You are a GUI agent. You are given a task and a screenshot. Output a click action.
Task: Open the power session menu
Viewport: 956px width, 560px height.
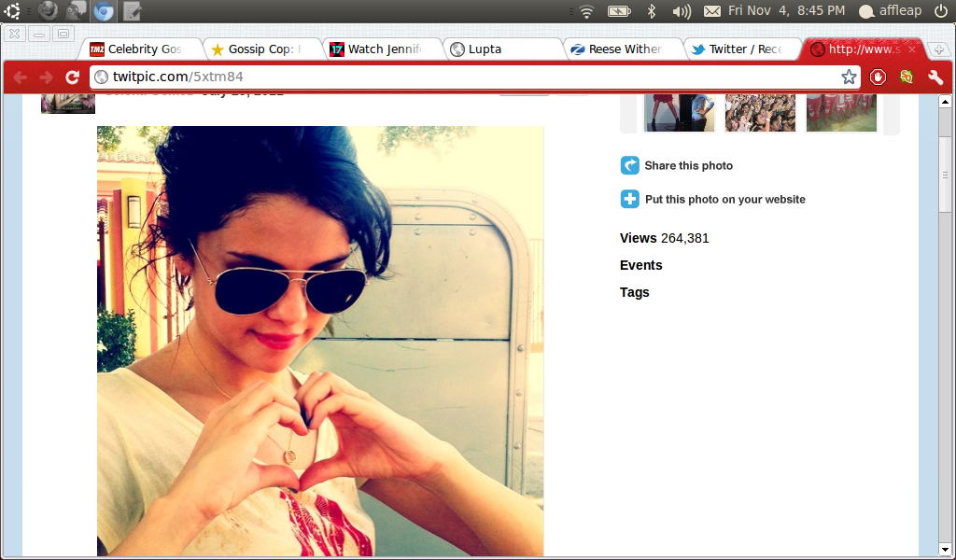pos(940,11)
